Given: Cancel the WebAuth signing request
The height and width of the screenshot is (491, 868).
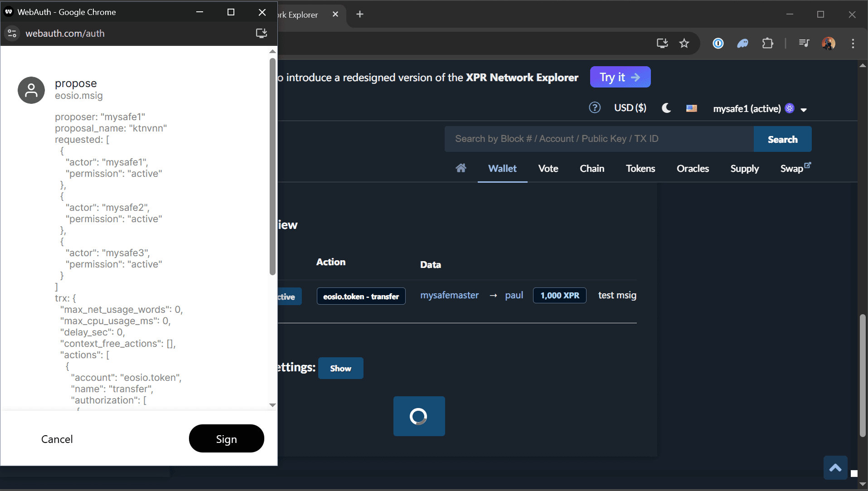Looking at the screenshot, I should point(57,439).
